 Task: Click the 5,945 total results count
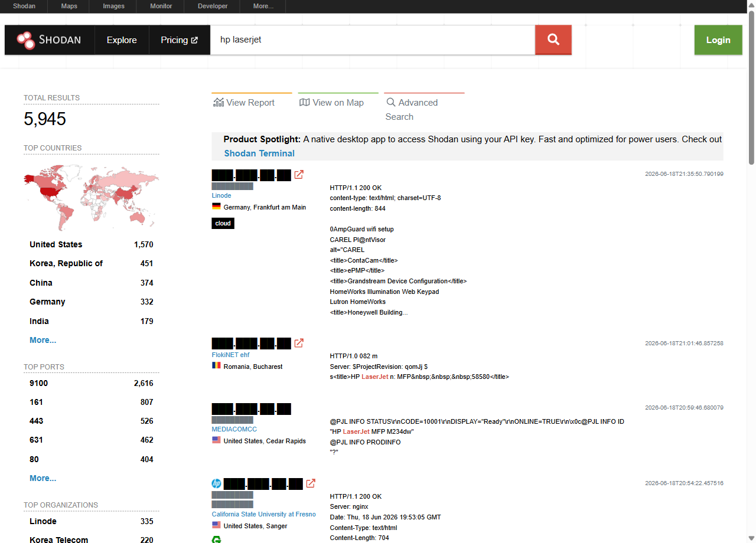point(45,119)
